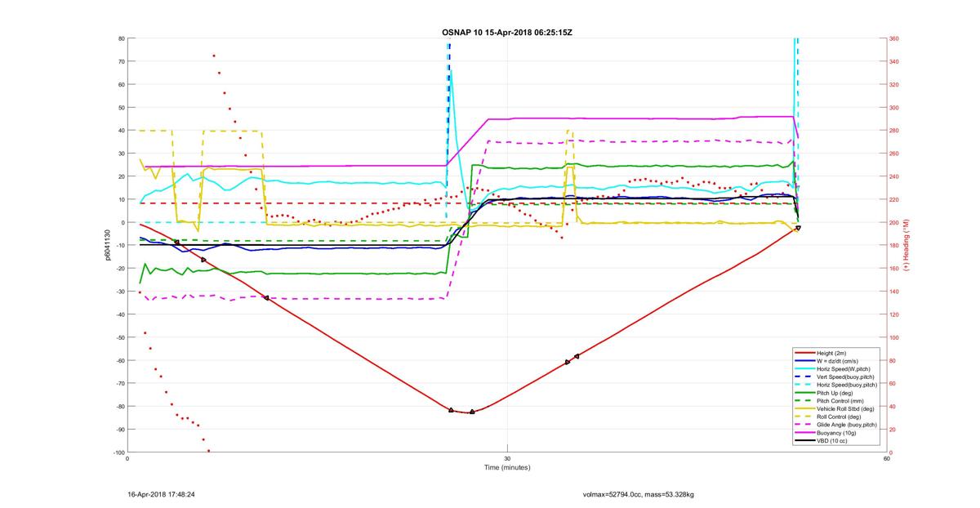Click the 360 tick on heading axis
980x508 pixels.
point(893,38)
